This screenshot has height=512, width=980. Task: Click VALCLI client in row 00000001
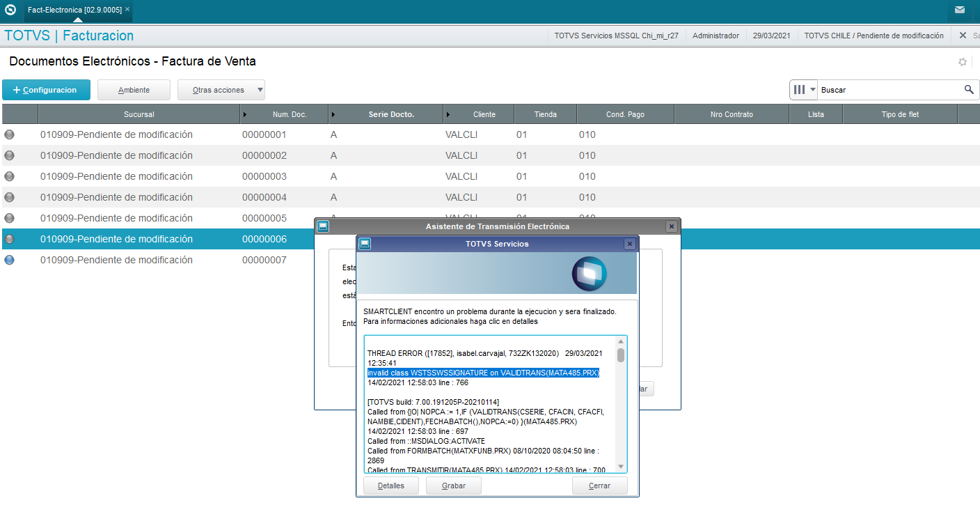click(461, 134)
